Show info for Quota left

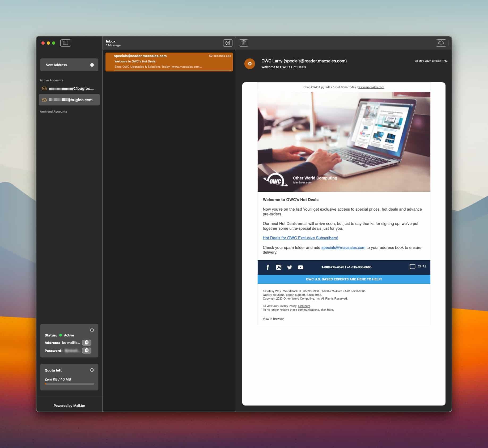(92, 370)
